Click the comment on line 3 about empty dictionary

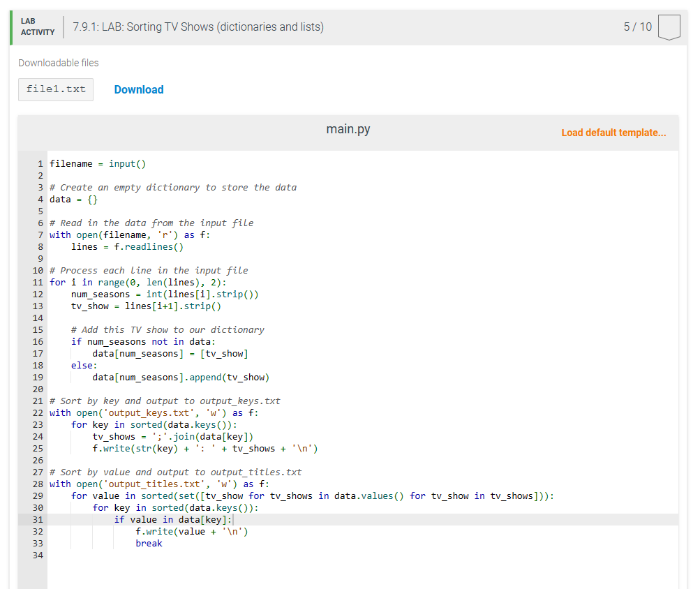click(172, 187)
